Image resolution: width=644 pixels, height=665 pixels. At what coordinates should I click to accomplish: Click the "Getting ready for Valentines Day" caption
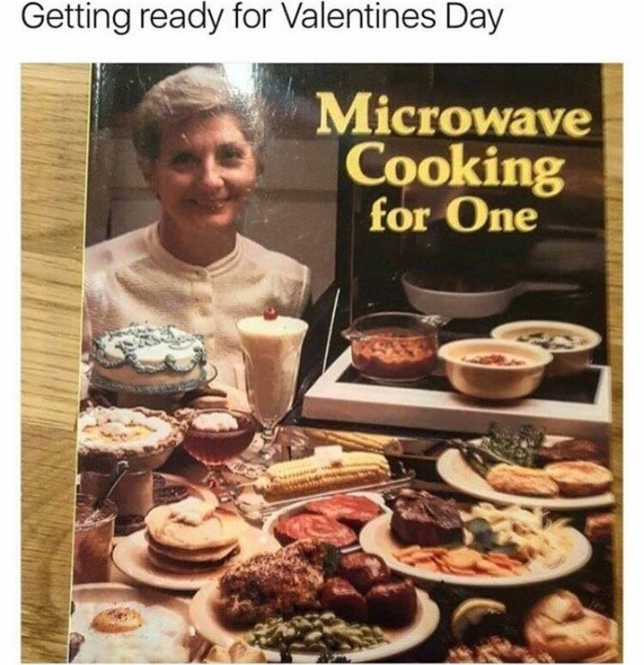point(262,18)
